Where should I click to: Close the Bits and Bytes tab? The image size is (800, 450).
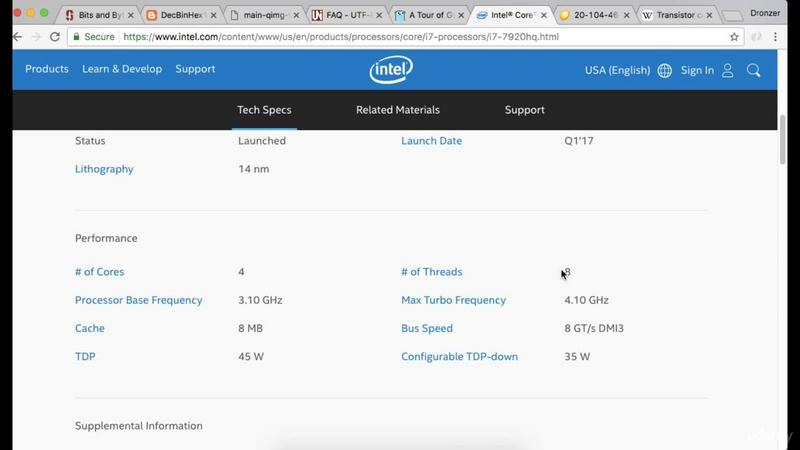pyautogui.click(x=131, y=15)
